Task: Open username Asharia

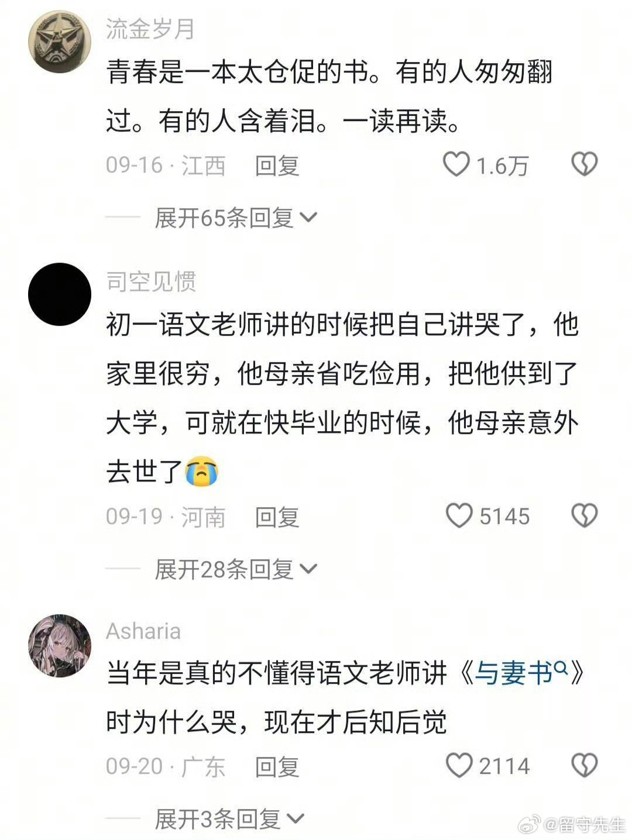Action: point(143,631)
